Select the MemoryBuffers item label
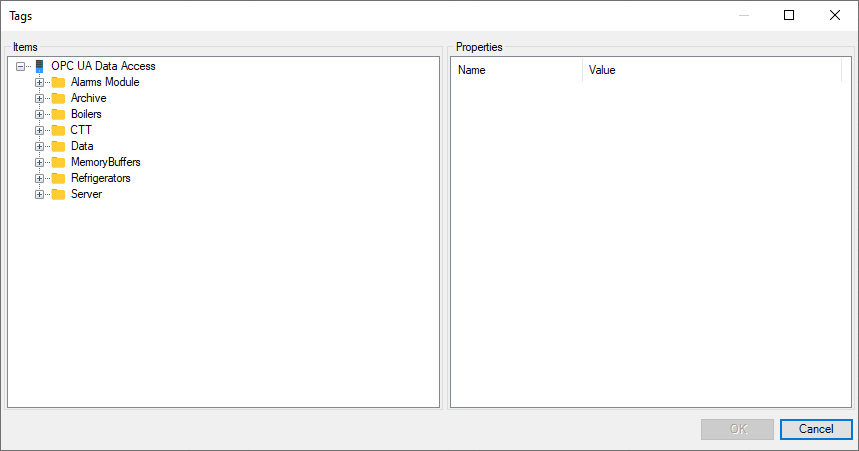 pyautogui.click(x=105, y=162)
